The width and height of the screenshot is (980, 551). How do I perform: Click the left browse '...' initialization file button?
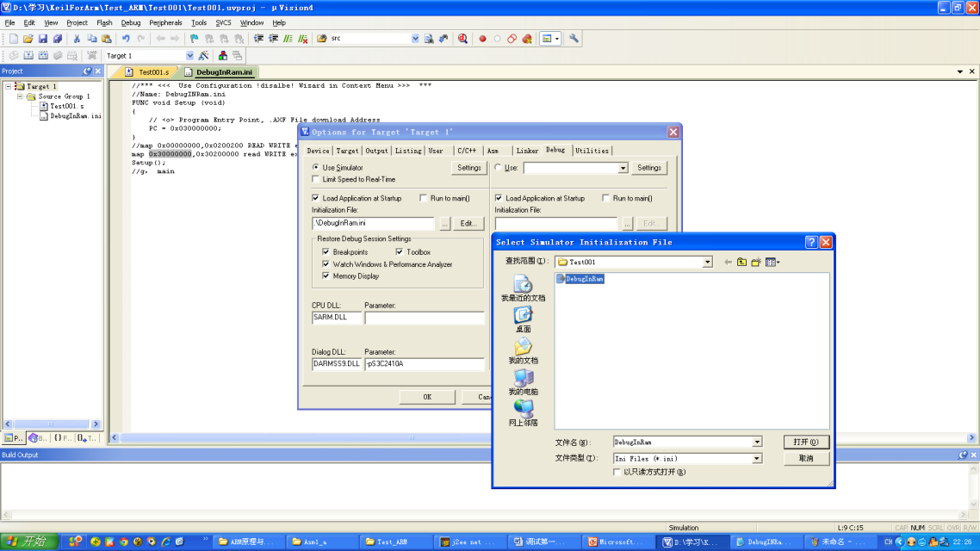444,224
